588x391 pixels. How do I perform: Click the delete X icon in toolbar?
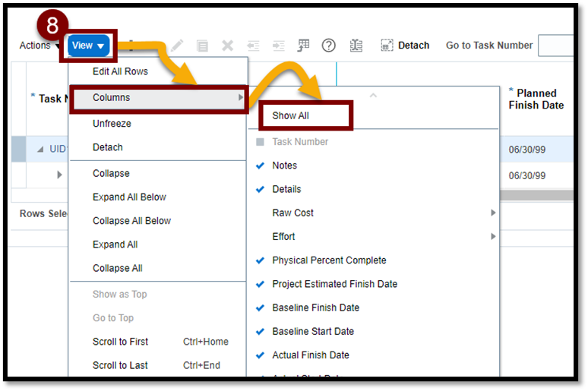point(227,46)
